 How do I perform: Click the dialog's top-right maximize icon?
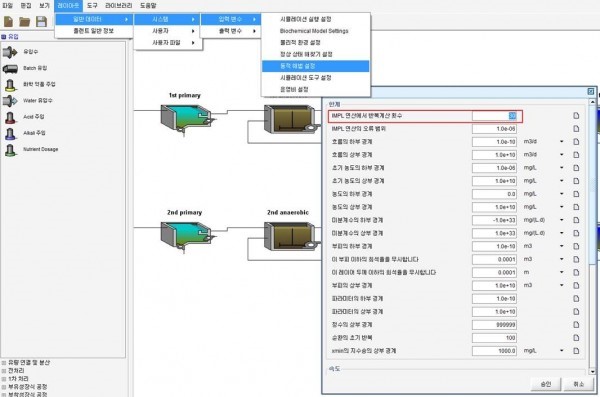[591, 91]
